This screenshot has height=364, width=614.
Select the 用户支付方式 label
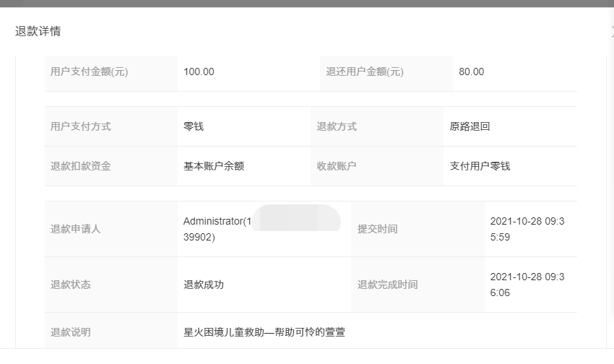point(81,126)
